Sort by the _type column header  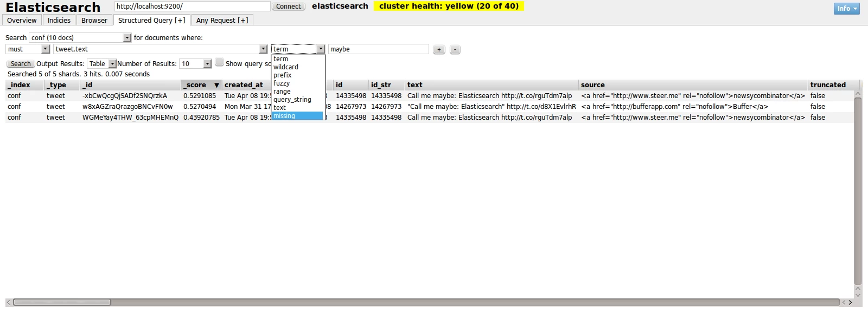(x=62, y=85)
